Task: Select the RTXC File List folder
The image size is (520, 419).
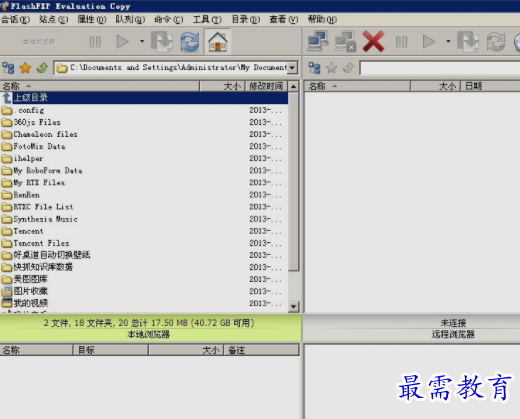Action: (x=144, y=207)
